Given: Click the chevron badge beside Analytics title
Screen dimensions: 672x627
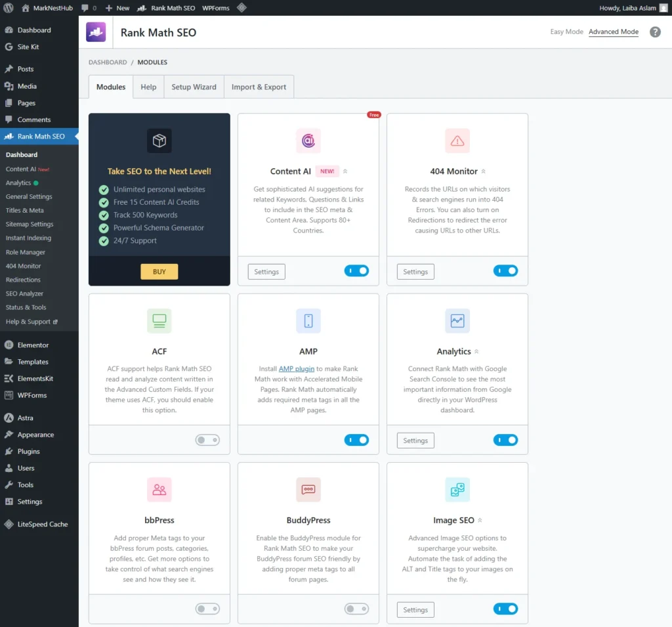Looking at the screenshot, I should click(476, 351).
